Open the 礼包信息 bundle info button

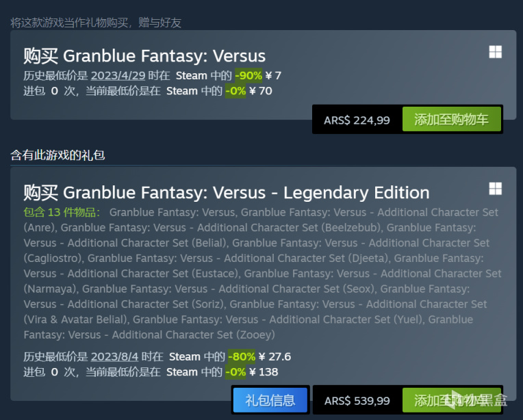click(270, 401)
